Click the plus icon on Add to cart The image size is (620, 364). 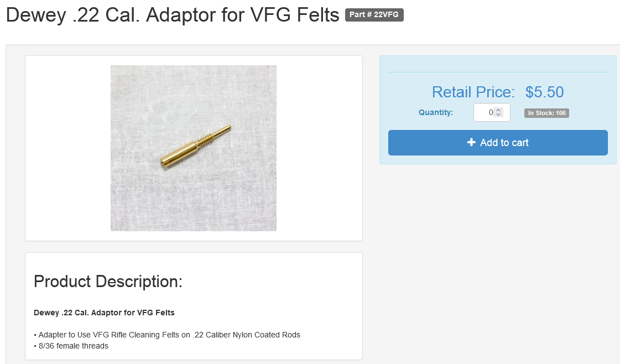471,142
